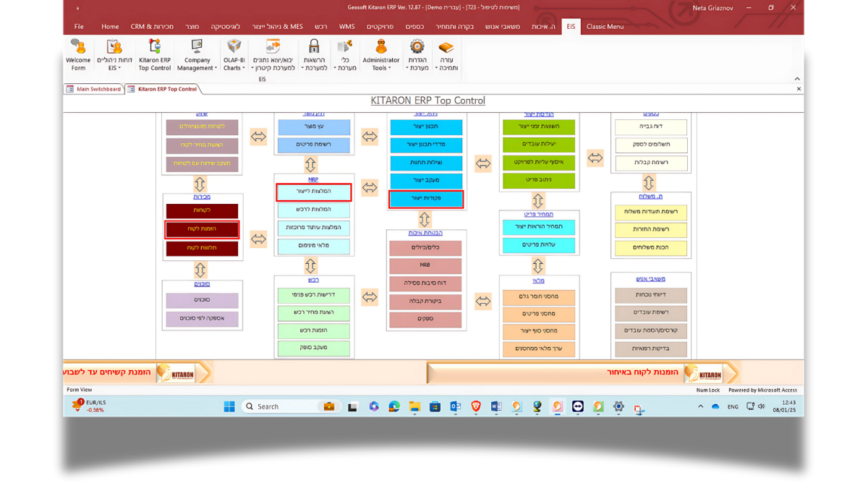Open File Explorer from the taskbar
The height and width of the screenshot is (488, 868).
[x=414, y=406]
